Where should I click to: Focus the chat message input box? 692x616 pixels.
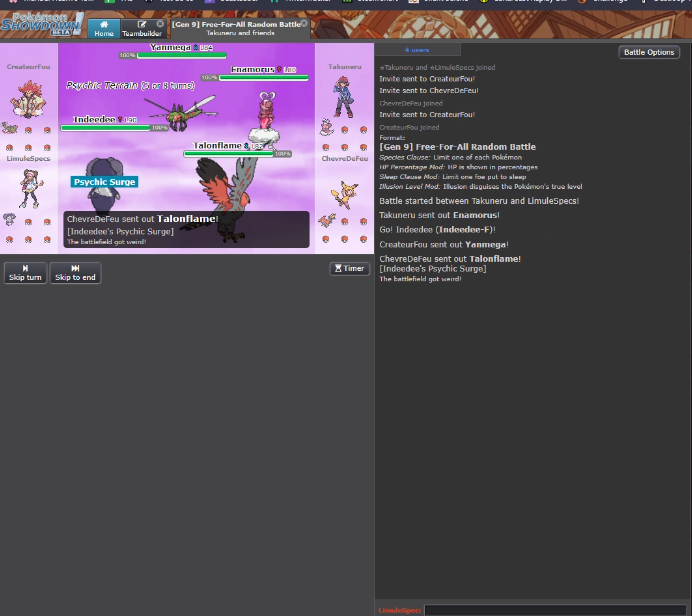click(555, 610)
